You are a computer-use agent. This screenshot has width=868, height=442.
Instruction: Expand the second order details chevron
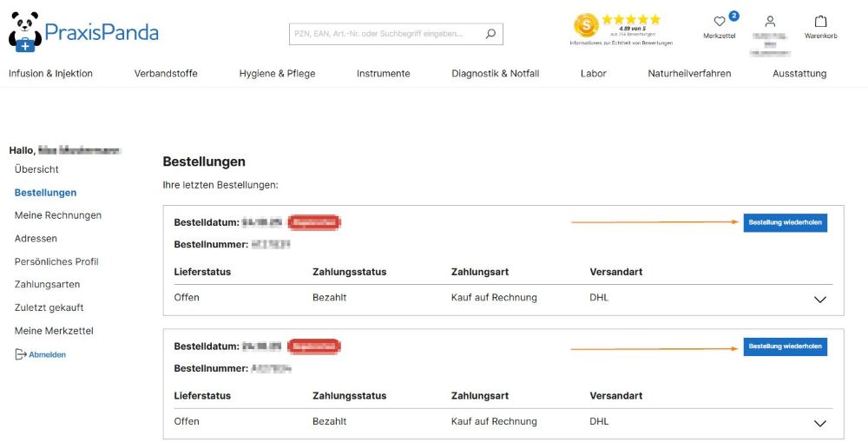819,424
